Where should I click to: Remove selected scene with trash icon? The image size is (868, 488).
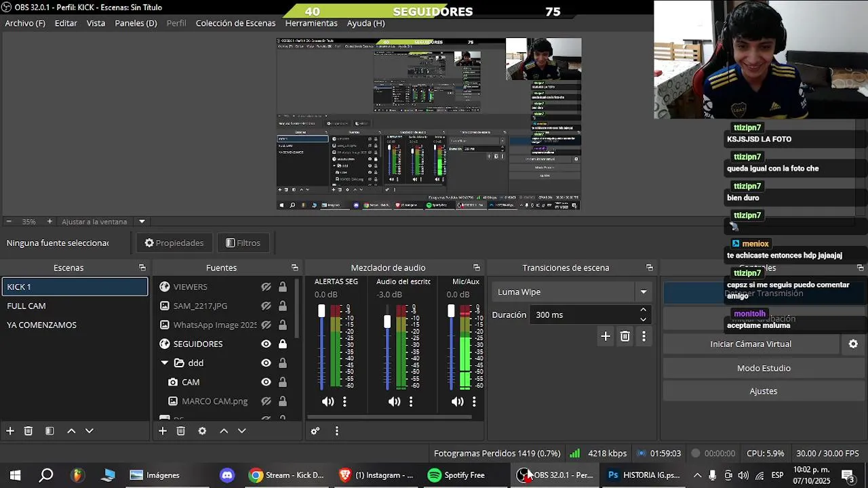(x=28, y=431)
